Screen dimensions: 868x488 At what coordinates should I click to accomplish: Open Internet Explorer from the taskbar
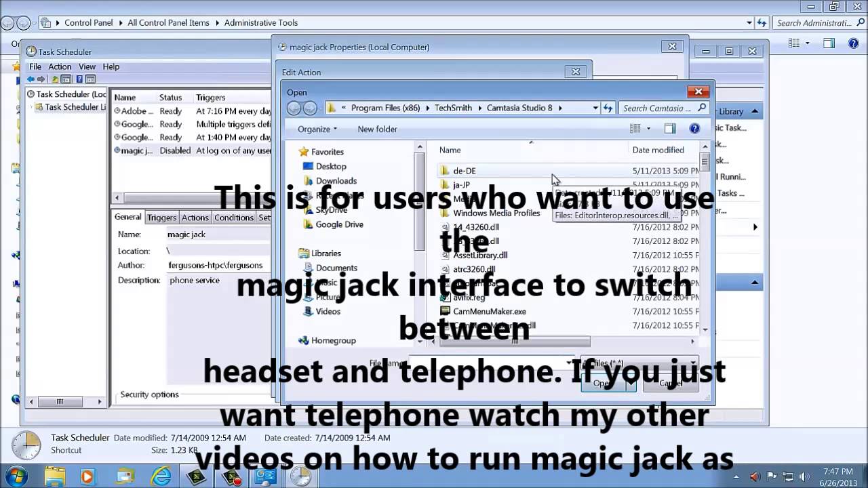[x=161, y=476]
